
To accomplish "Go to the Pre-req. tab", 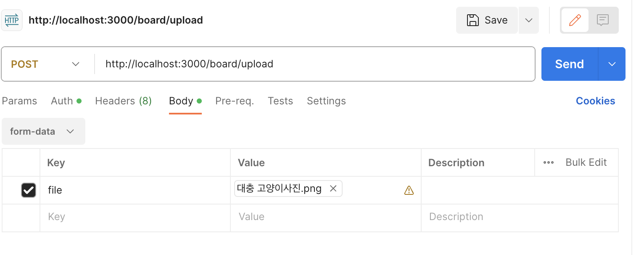I will click(235, 101).
